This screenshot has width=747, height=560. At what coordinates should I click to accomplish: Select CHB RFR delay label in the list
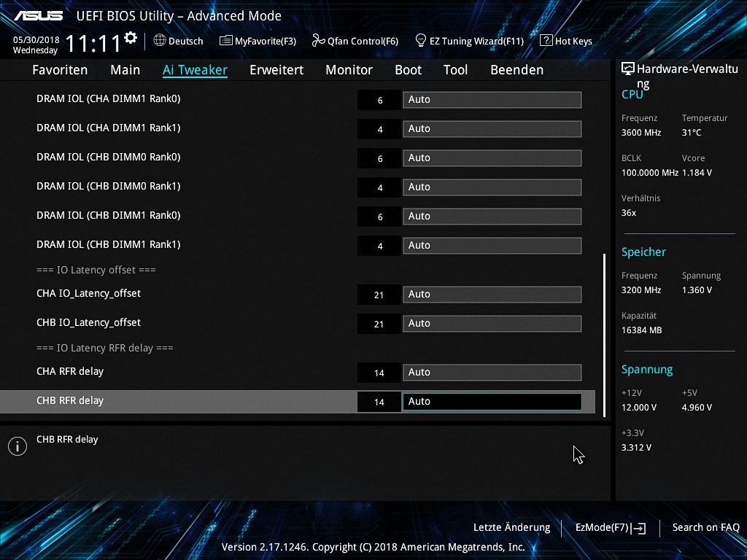click(70, 400)
